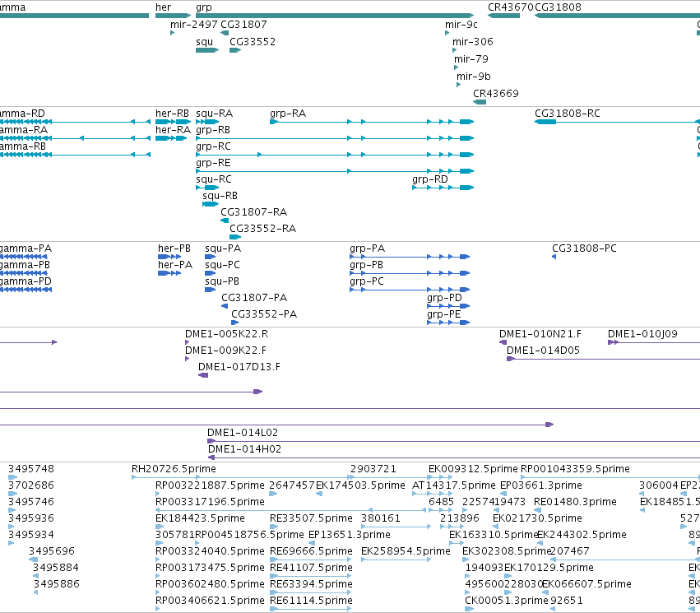Select the grp-RE transcript label
700x613 pixels.
213,163
